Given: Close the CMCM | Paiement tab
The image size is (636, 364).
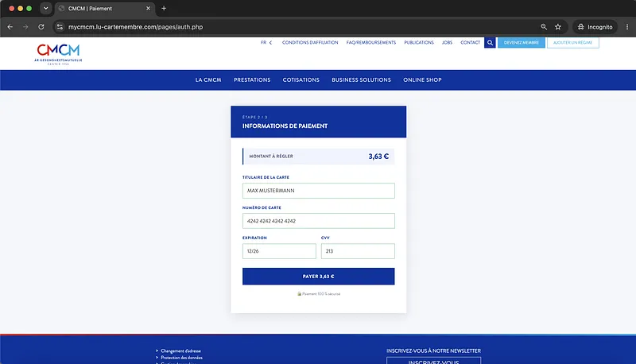Looking at the screenshot, I should 148,8.
